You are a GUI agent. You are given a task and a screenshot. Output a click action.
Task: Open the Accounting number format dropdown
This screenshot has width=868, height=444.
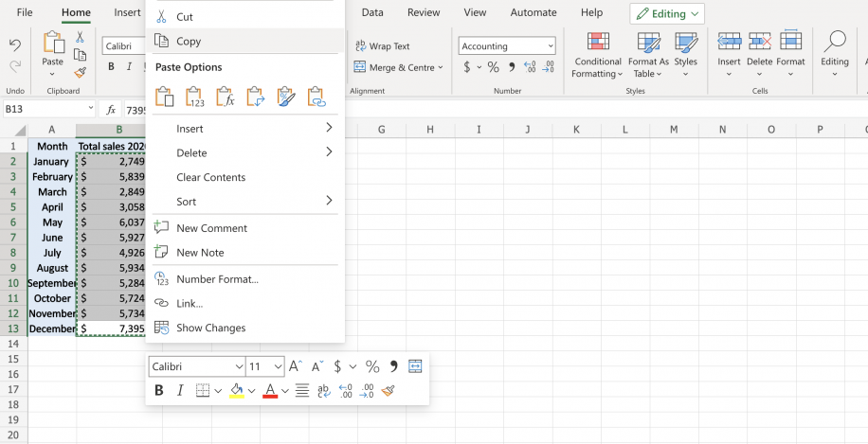pos(551,46)
